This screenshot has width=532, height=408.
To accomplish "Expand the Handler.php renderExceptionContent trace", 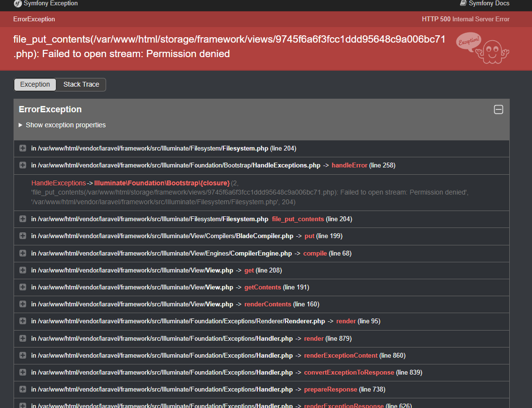I will click(x=23, y=355).
